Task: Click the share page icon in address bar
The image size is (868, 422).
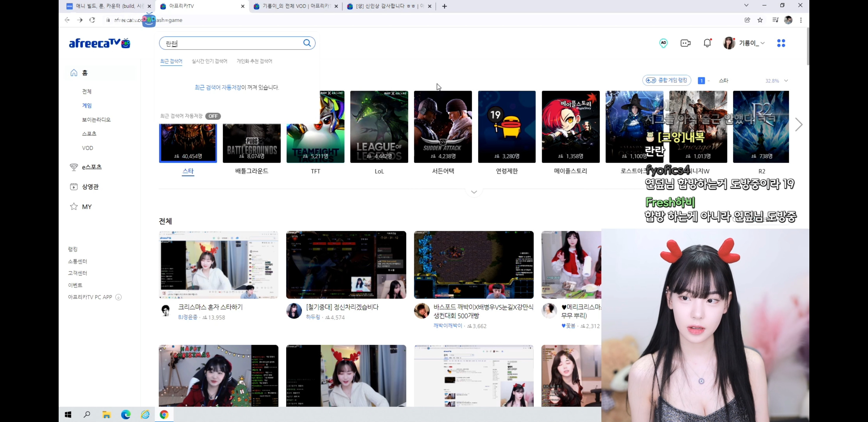Action: click(x=747, y=20)
